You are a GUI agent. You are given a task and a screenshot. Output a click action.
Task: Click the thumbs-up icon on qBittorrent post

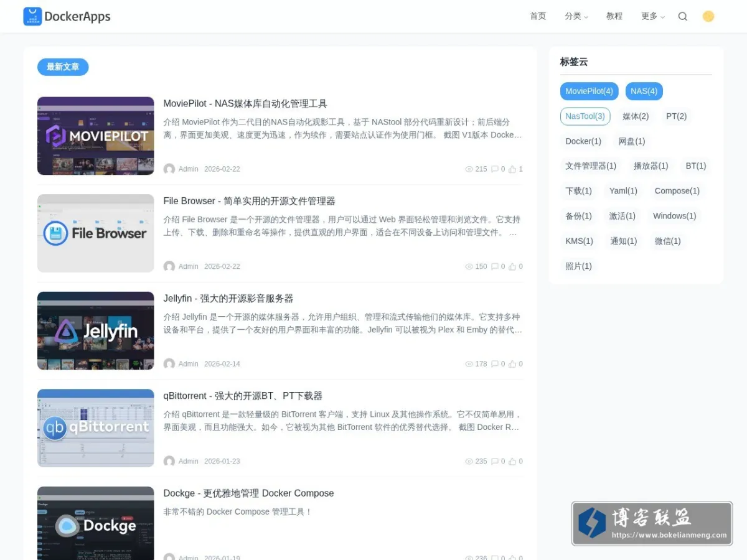pyautogui.click(x=512, y=461)
